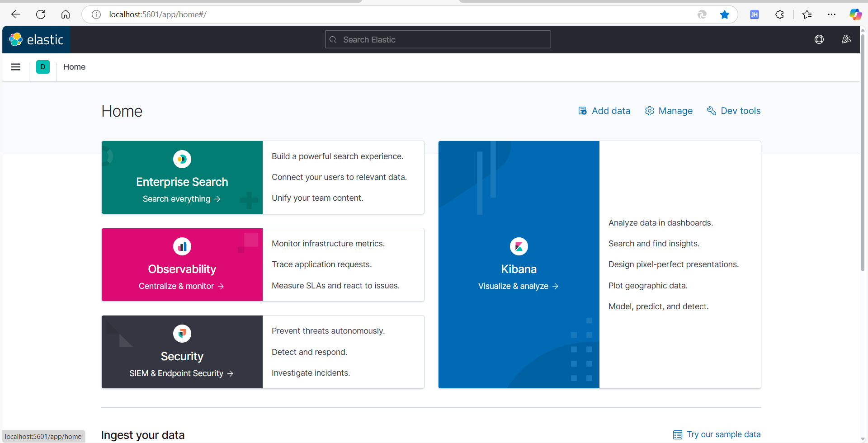868x443 pixels.
Task: Click the page vertical scrollbar
Action: [x=863, y=154]
